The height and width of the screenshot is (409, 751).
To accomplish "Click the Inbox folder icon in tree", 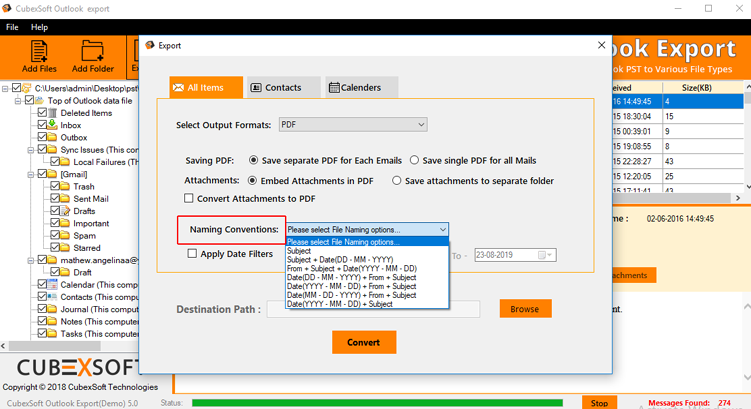I will (53, 125).
